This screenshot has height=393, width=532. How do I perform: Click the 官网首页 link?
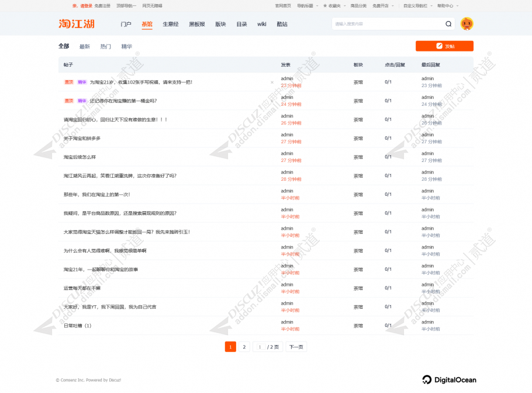283,6
